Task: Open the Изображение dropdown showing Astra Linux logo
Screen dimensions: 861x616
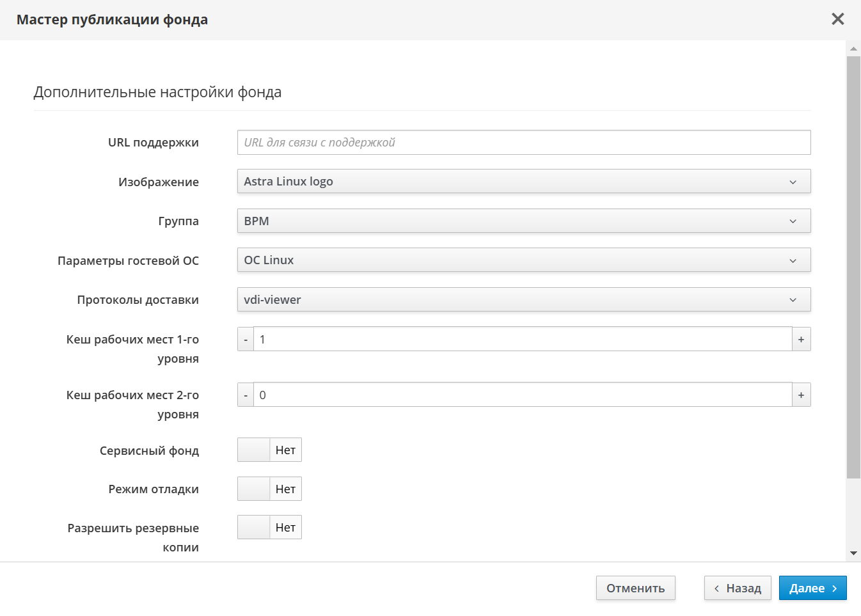Action: (523, 182)
